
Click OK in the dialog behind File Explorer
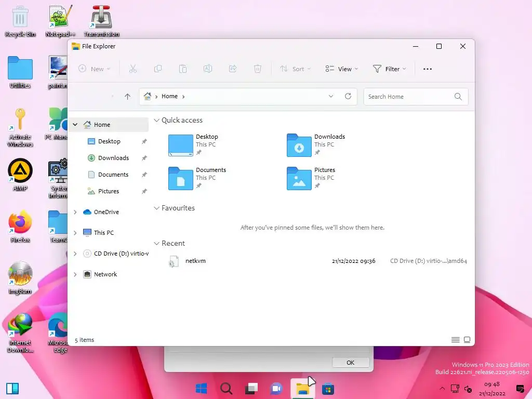351,363
